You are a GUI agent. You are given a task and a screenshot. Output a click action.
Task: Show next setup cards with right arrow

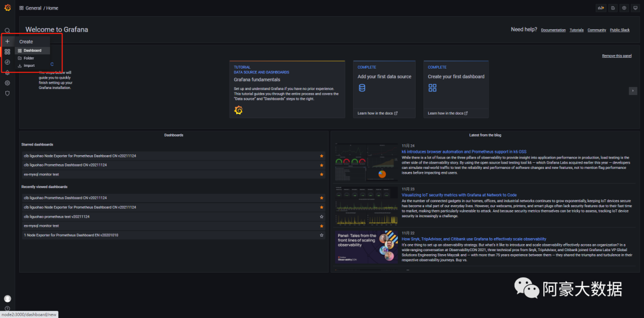click(x=633, y=91)
